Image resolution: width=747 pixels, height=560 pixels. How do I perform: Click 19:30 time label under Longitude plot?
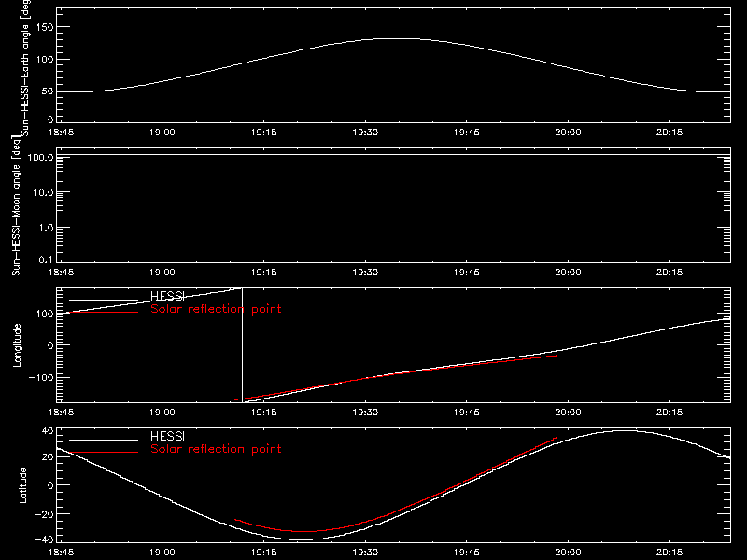[365, 412]
